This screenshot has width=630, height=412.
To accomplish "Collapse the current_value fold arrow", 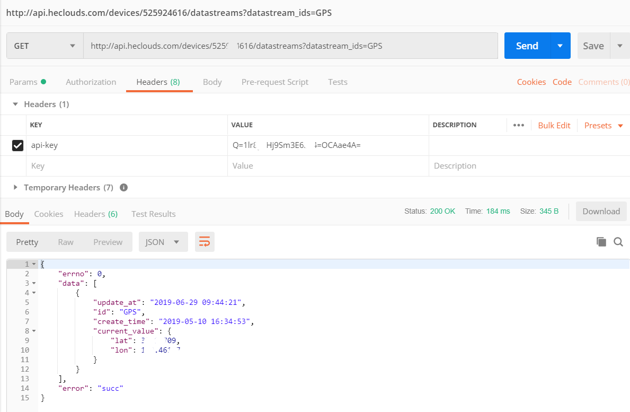I will (34, 331).
